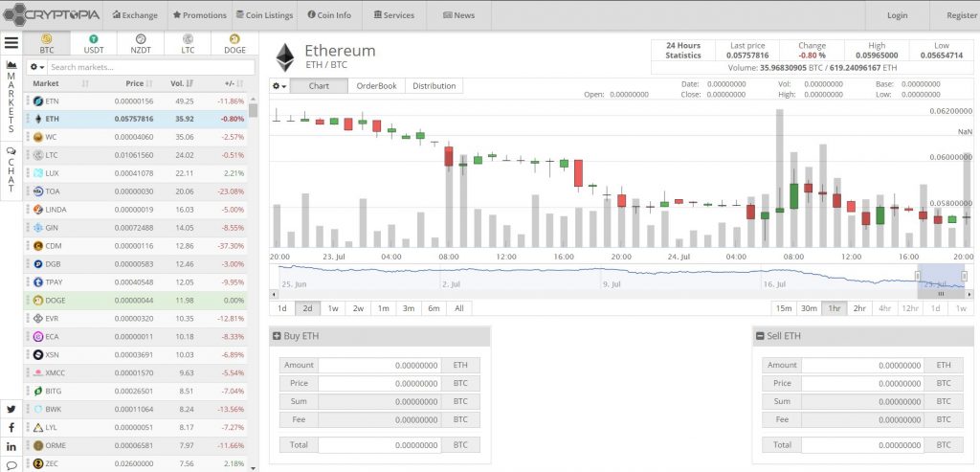Open the Services menu
The width and height of the screenshot is (980, 472).
click(x=393, y=15)
